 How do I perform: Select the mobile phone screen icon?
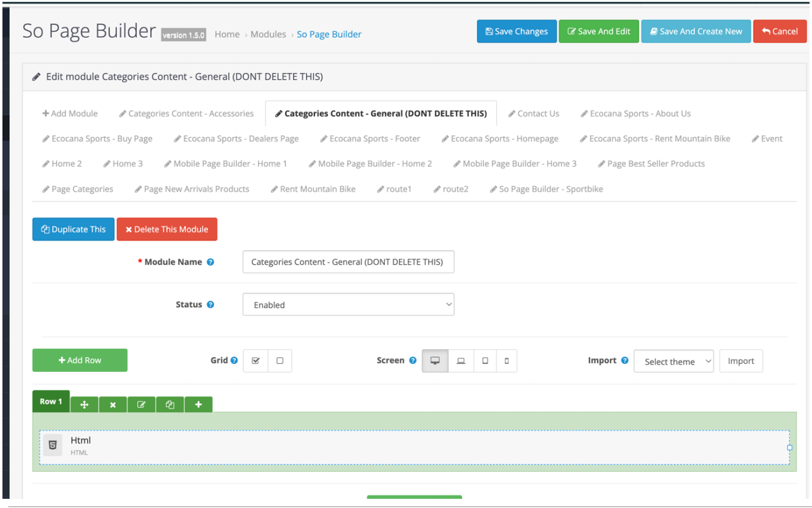click(x=506, y=361)
